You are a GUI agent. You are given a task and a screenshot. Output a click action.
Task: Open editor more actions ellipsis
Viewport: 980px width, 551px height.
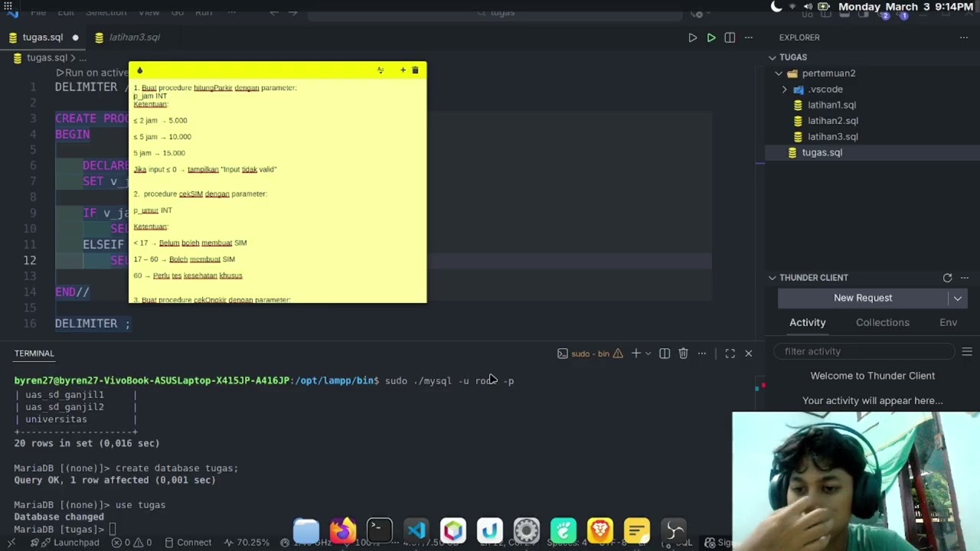pos(749,37)
